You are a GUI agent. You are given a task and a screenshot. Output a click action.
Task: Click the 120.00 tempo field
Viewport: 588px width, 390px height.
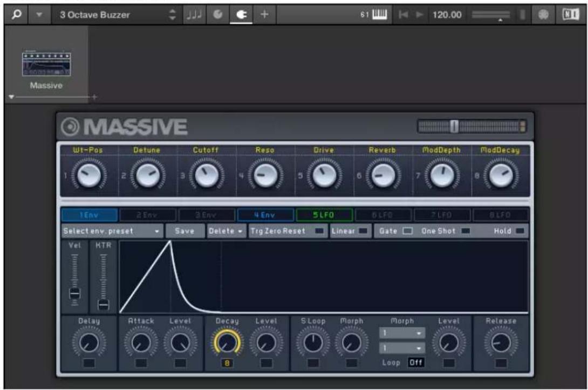pyautogui.click(x=447, y=15)
